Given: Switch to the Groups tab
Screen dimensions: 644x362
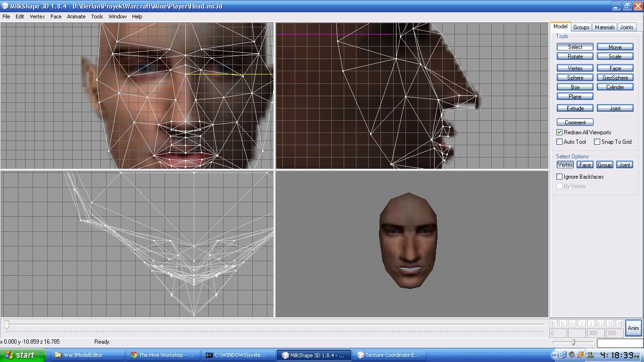Looking at the screenshot, I should click(581, 27).
